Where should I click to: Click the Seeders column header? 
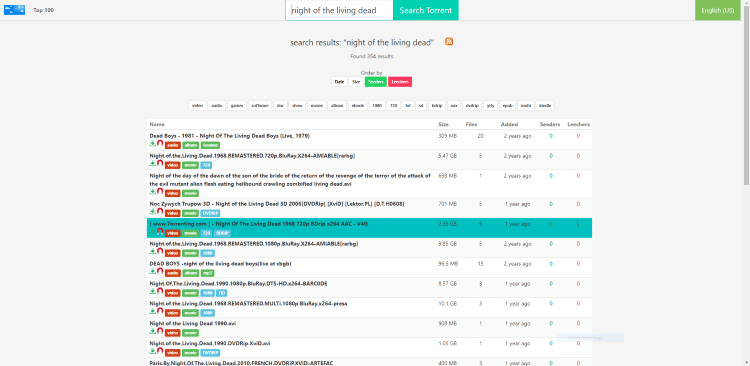click(550, 124)
